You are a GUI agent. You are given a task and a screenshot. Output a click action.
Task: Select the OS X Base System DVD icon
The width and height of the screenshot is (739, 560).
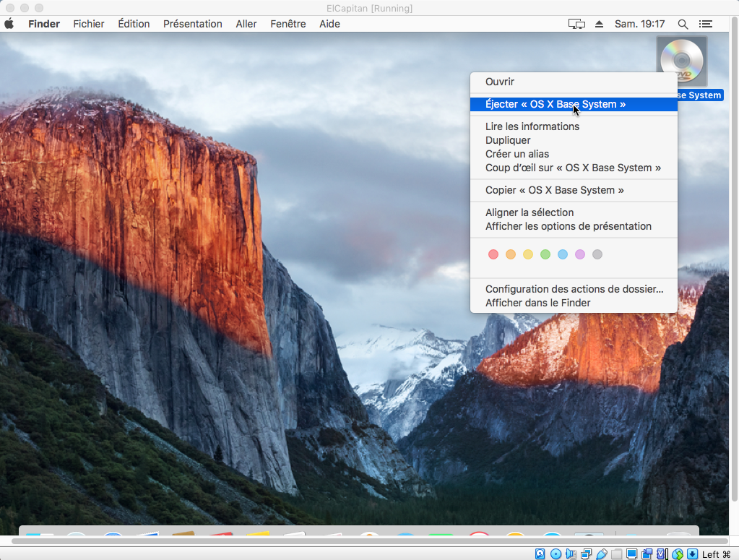pos(681,61)
